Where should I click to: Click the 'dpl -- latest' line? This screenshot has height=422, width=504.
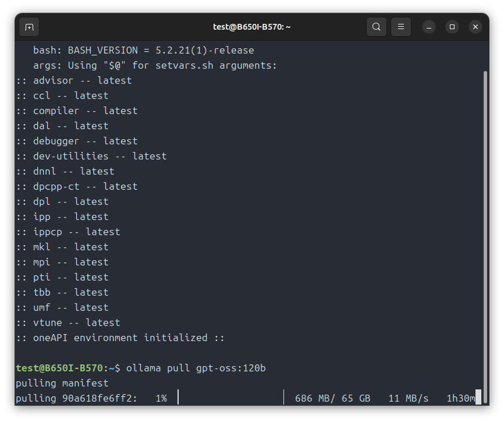pyautogui.click(x=62, y=201)
